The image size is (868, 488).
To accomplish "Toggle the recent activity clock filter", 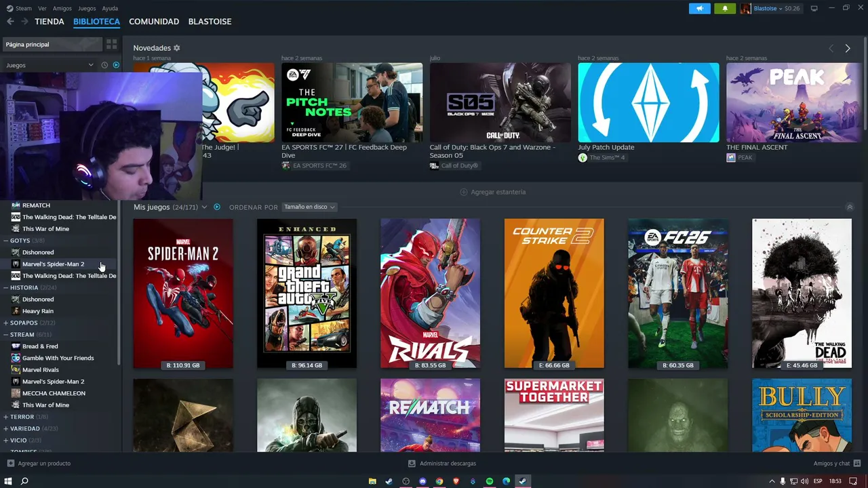I will click(x=104, y=65).
